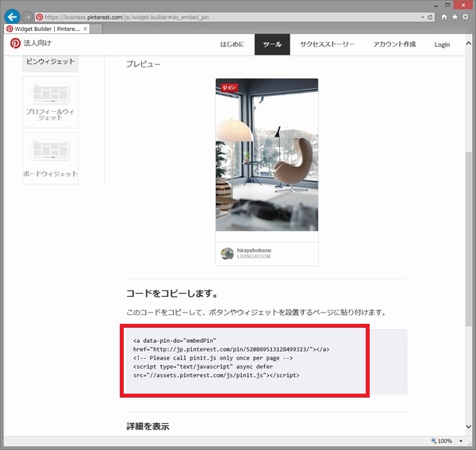
Task: Click the browser Back arrow button
Action: pos(12,16)
